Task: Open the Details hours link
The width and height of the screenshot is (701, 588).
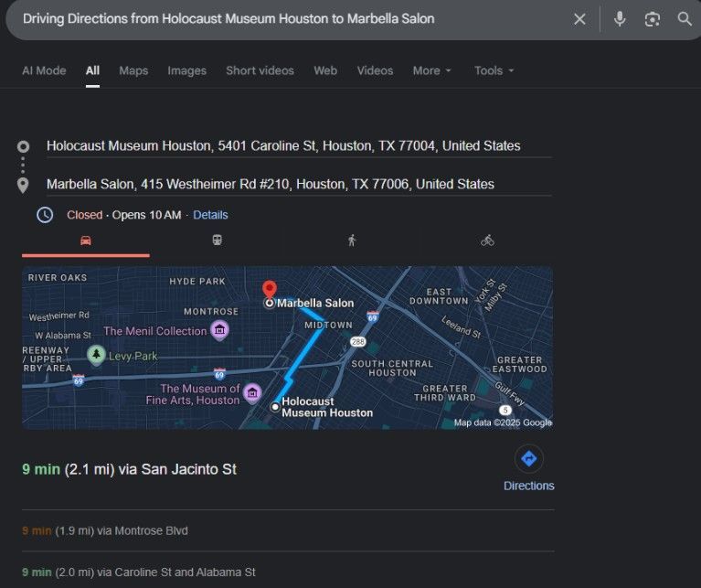Action: [210, 215]
